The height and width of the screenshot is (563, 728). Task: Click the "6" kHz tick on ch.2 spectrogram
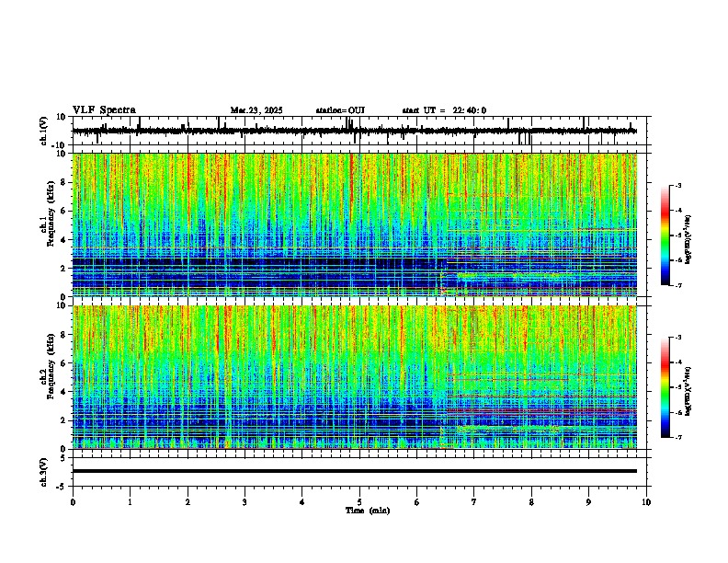(63, 363)
